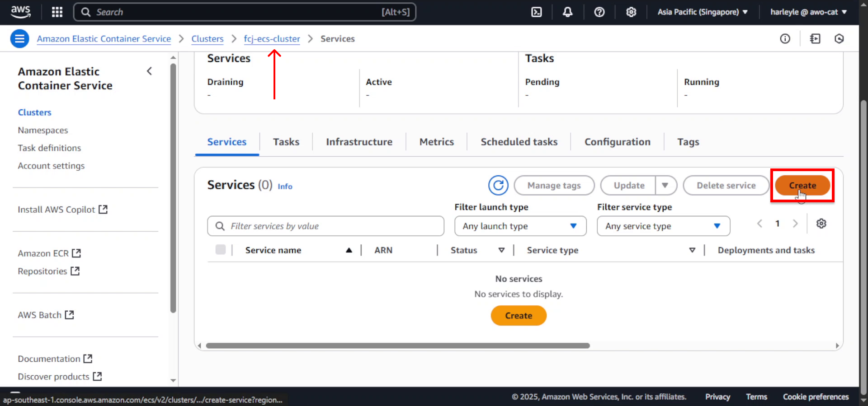Screen dimensions: 868x406
Task: Toggle the blue hamburger navigation button
Action: [x=19, y=39]
